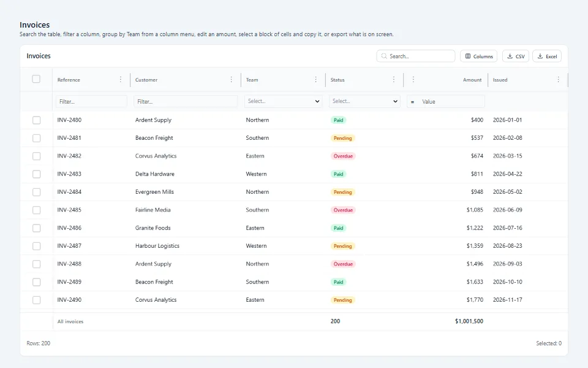Select the INV-2480 row checkbox
The width and height of the screenshot is (588, 368).
36,120
